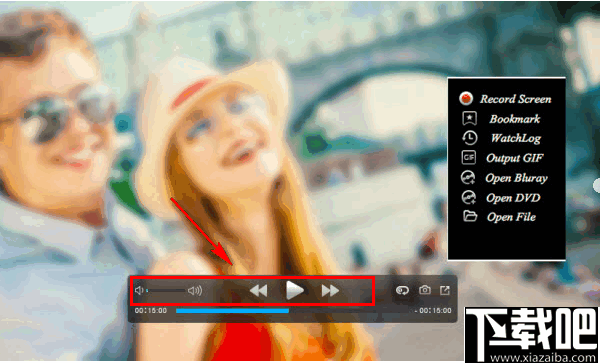Set max volume with loud speaker icon
Image resolution: width=600 pixels, height=363 pixels.
click(195, 291)
